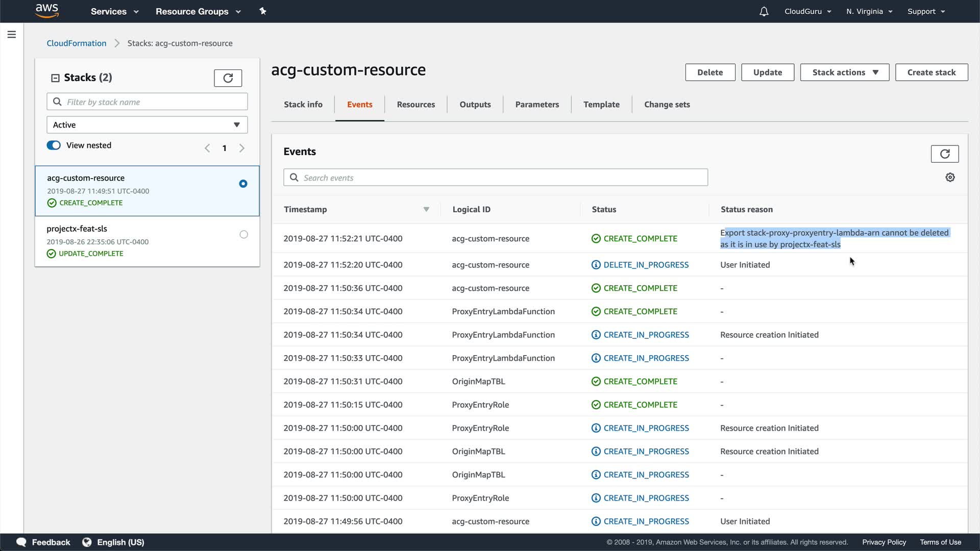Toggle the View nested switch
Screen dimensions: 980x551
(54, 145)
